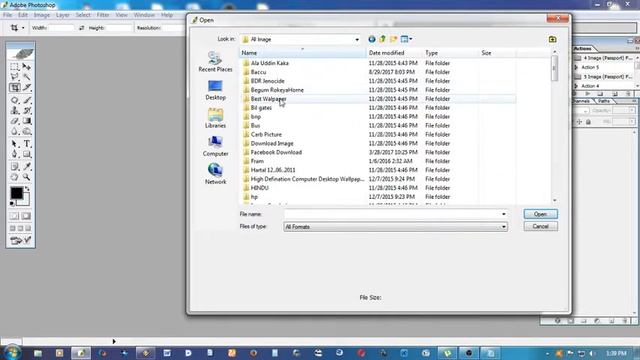This screenshot has width=640, height=360.
Task: Select the Blur tool
Action: pyautogui.click(x=15, y=131)
